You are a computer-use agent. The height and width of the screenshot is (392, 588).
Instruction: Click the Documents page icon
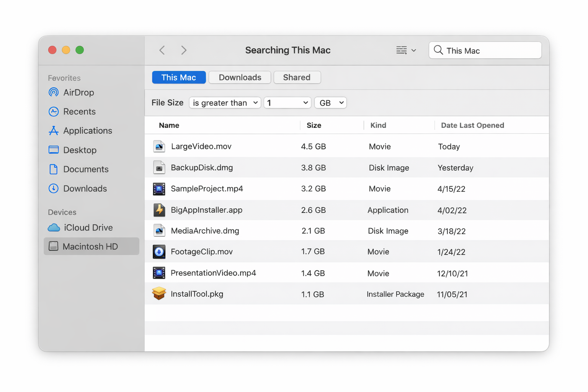pos(54,169)
